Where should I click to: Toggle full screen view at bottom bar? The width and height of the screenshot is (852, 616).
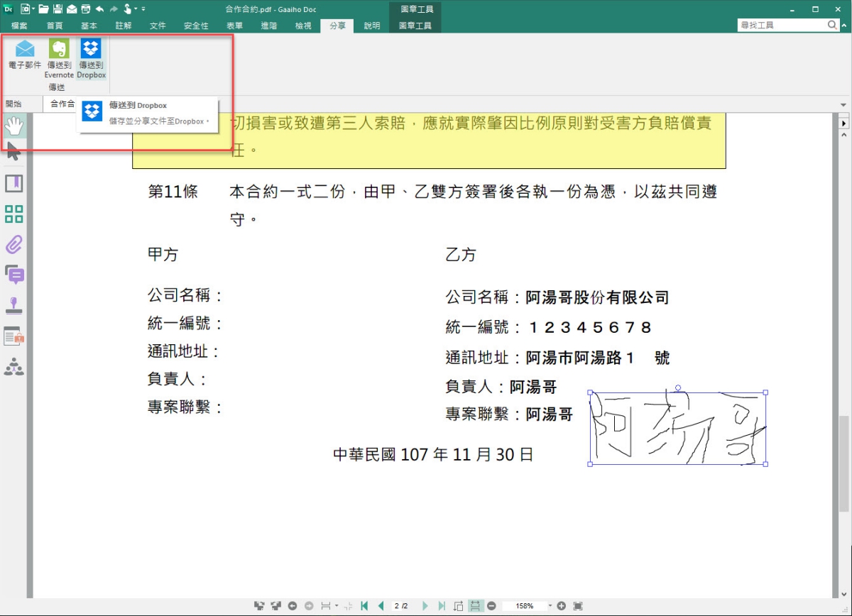click(x=578, y=606)
